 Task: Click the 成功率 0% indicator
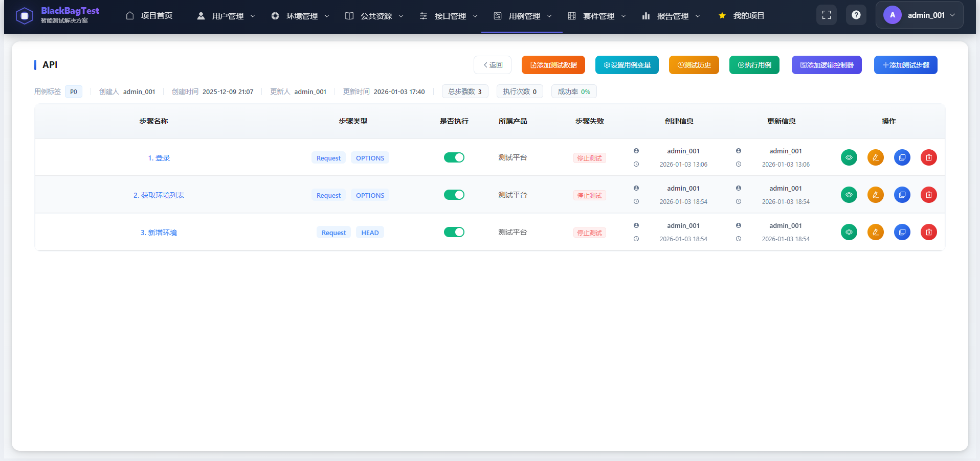pyautogui.click(x=573, y=91)
